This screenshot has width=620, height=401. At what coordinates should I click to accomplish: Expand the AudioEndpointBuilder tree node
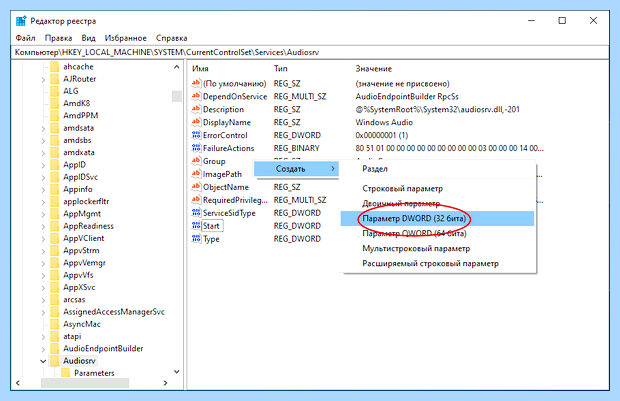coord(43,349)
